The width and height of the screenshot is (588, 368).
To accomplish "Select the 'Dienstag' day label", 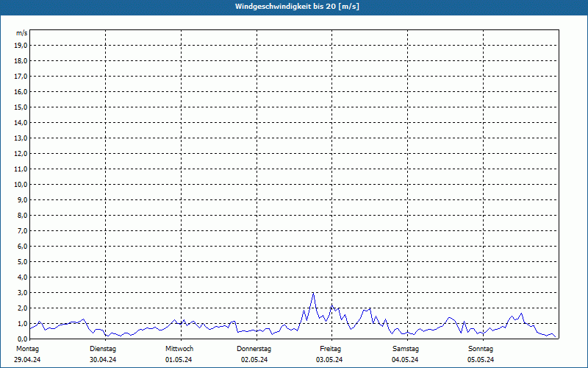I will (x=103, y=349).
